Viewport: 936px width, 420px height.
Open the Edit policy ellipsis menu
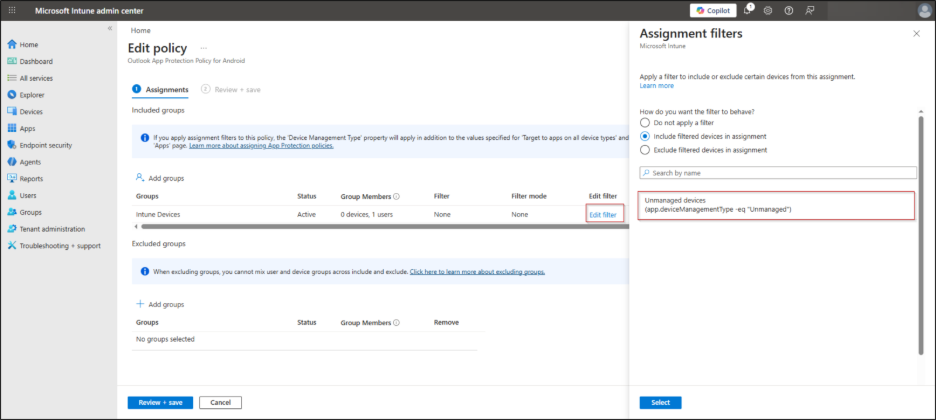pyautogui.click(x=204, y=47)
